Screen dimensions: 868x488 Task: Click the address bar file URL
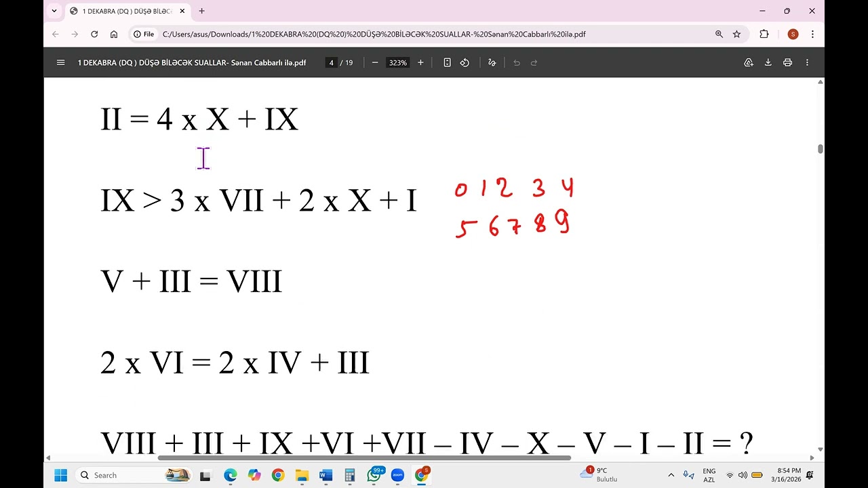pos(374,34)
